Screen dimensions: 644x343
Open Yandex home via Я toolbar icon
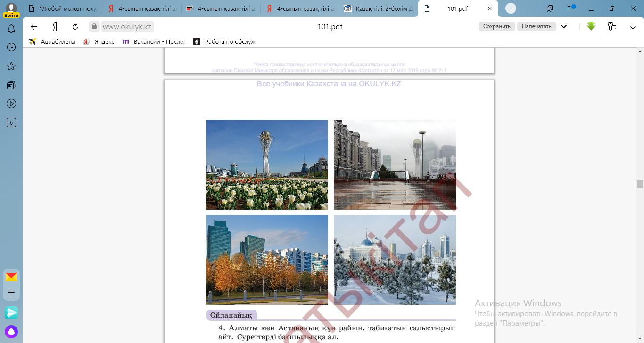click(x=55, y=26)
